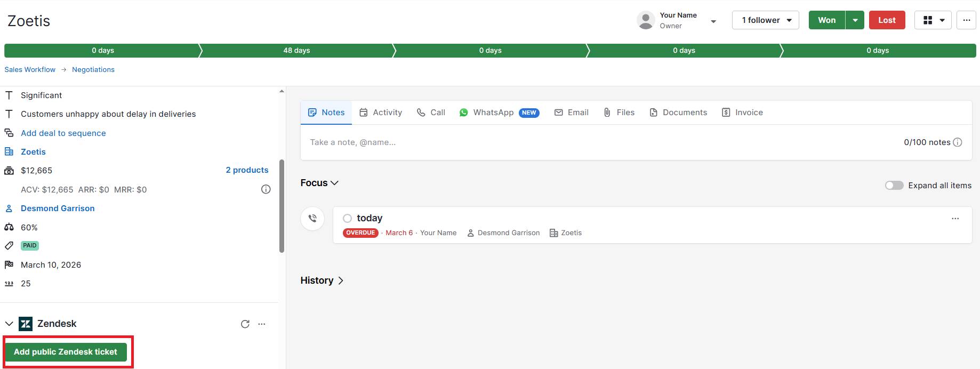Click the Zoetis deal title

pos(29,21)
